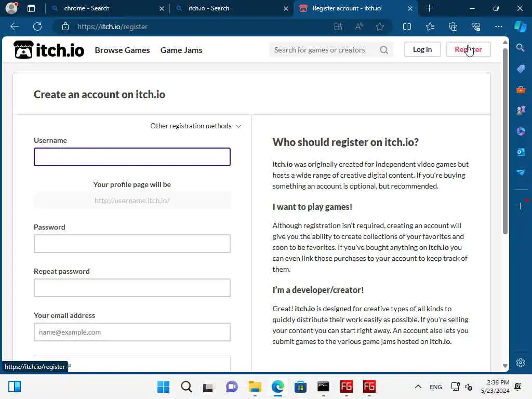Open the apps grid icon in address bar
The height and width of the screenshot is (399, 532).
click(x=338, y=26)
